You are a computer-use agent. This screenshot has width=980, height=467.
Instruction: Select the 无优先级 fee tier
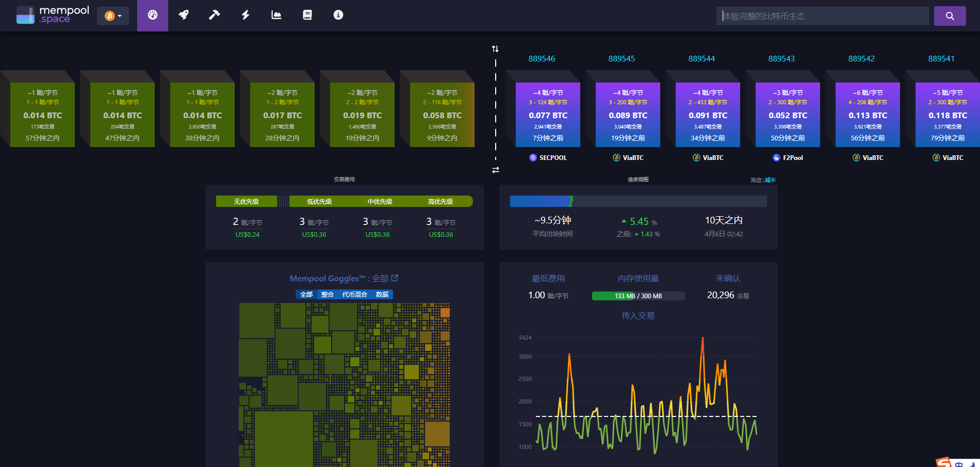247,201
